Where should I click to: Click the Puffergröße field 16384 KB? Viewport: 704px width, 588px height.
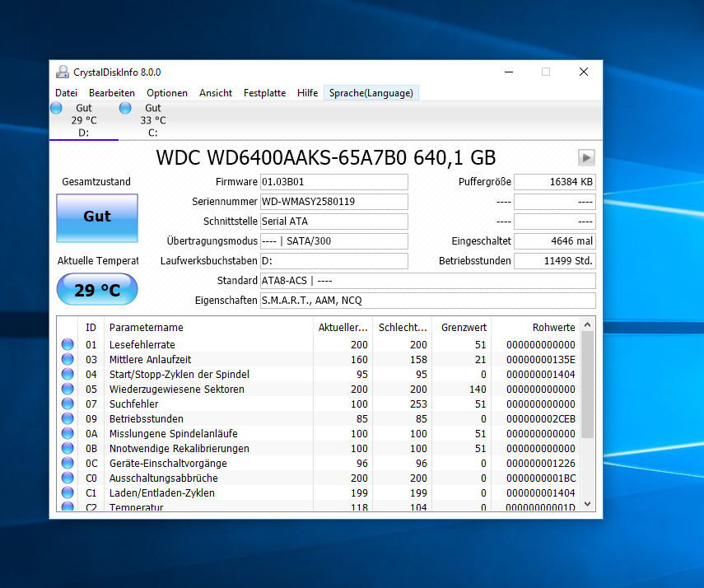pos(555,182)
